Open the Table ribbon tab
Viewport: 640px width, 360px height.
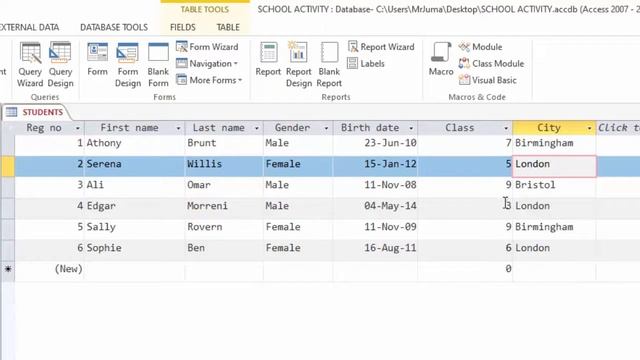coord(228,27)
